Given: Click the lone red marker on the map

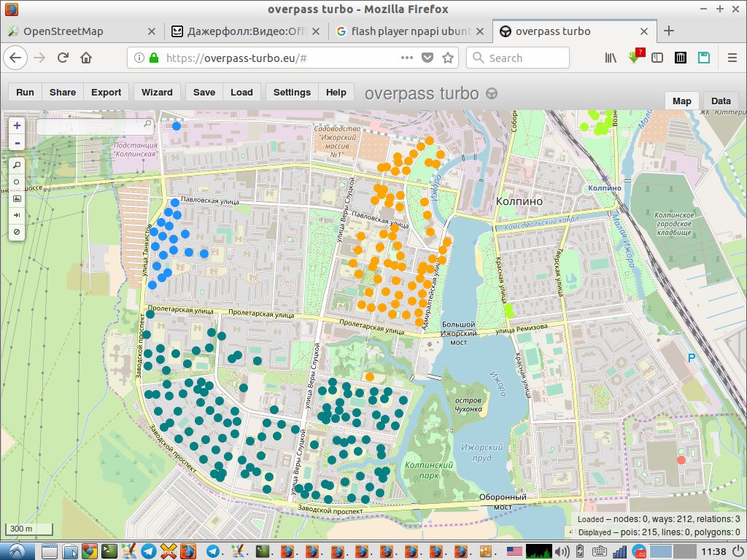Looking at the screenshot, I should [681, 460].
